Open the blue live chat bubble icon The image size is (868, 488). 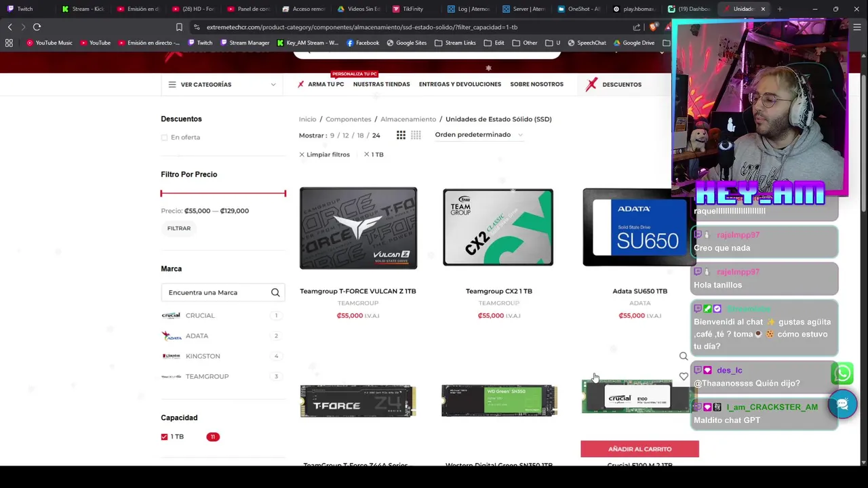(842, 405)
